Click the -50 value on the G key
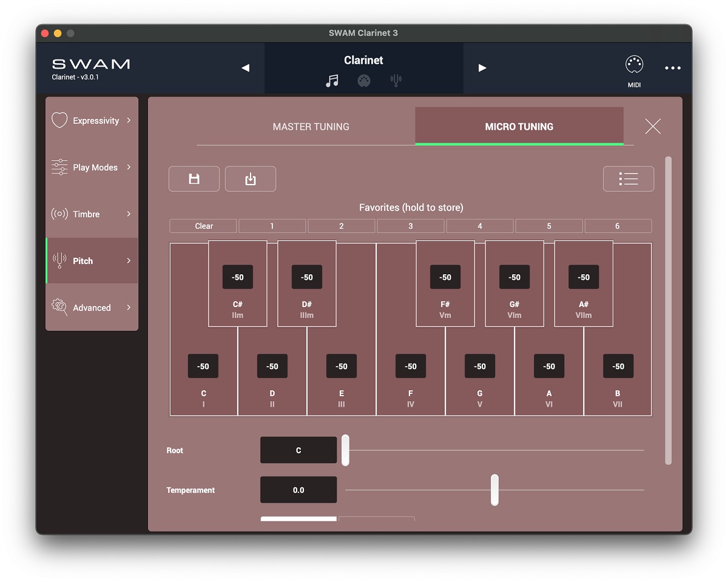728x582 pixels. [x=480, y=366]
